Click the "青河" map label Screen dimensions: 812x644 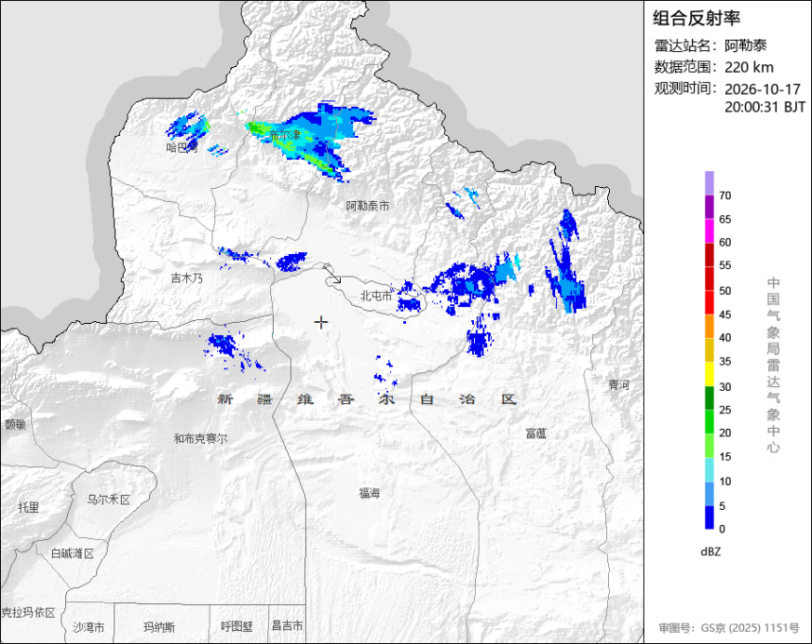point(618,384)
